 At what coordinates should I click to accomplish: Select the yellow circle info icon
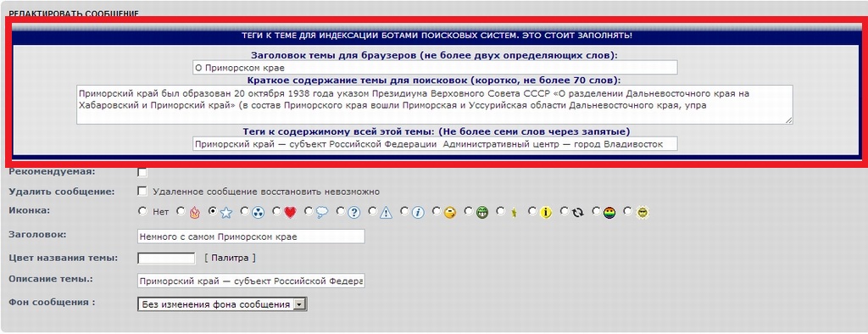coord(546,212)
